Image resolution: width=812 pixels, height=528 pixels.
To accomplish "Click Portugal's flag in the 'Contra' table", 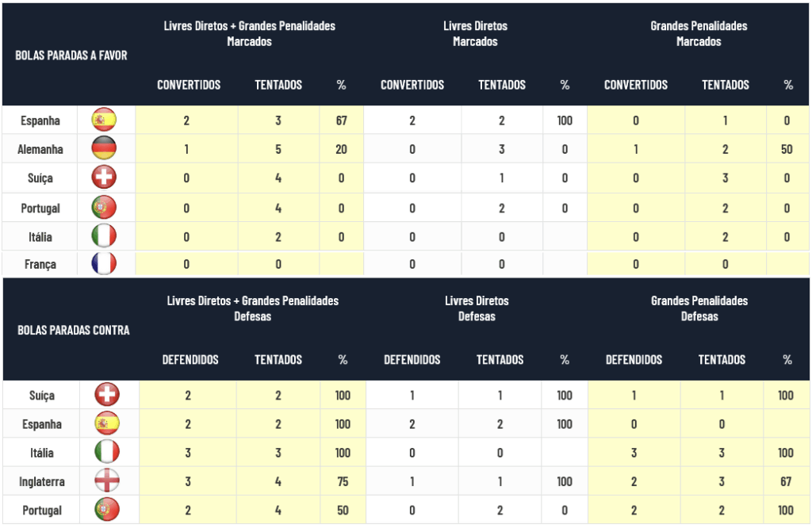I will tap(106, 510).
